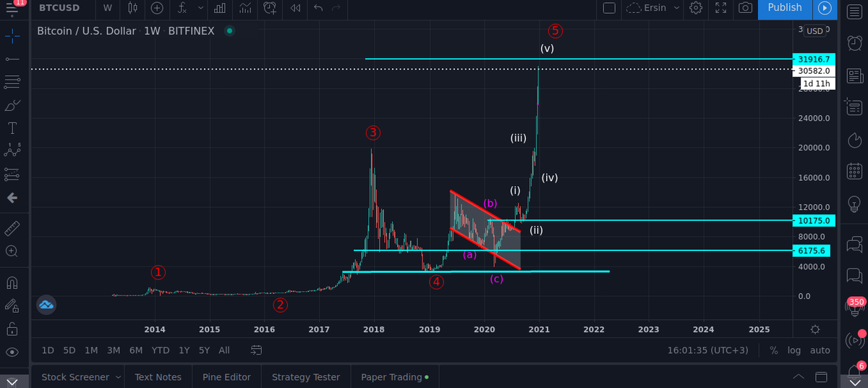This screenshot has height=388, width=868.
Task: Open the public chat bubble panel
Action: [854, 243]
